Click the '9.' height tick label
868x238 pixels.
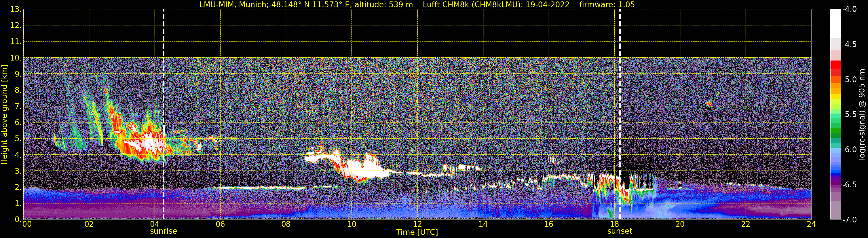(x=18, y=74)
